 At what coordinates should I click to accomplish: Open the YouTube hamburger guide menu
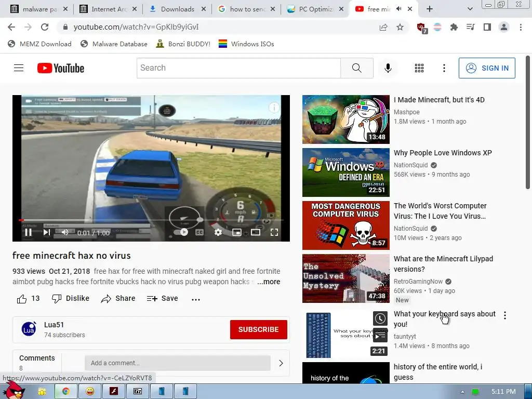pyautogui.click(x=19, y=68)
